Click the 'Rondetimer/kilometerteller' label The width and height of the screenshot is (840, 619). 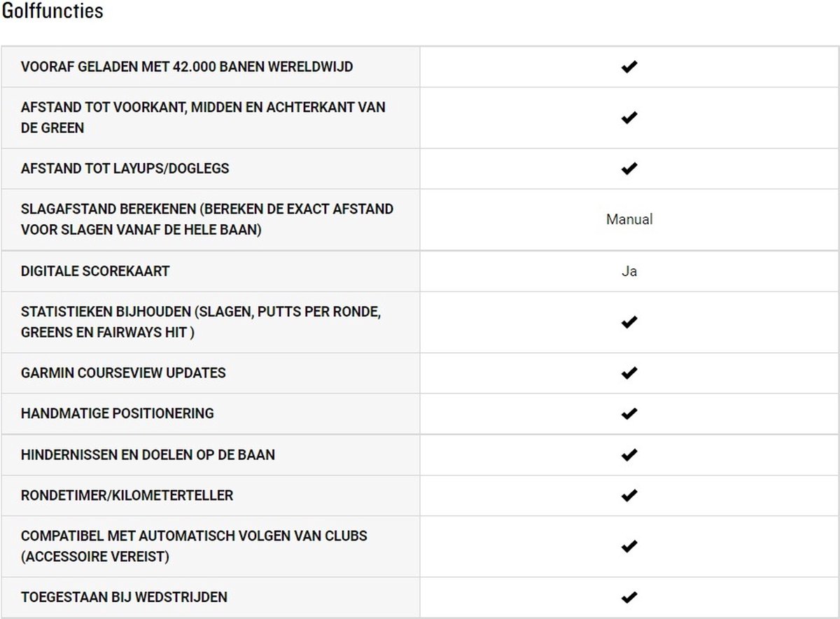pos(127,495)
